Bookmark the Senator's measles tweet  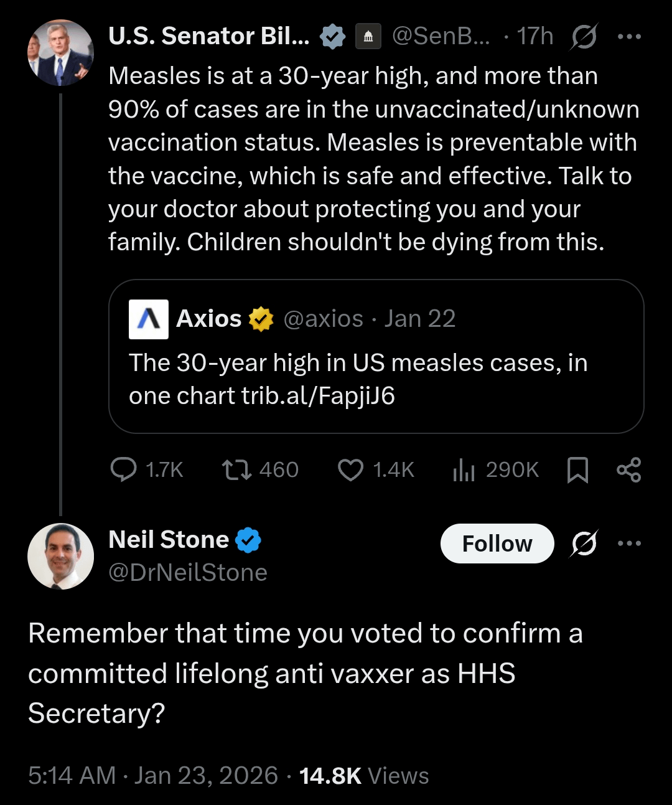[577, 469]
